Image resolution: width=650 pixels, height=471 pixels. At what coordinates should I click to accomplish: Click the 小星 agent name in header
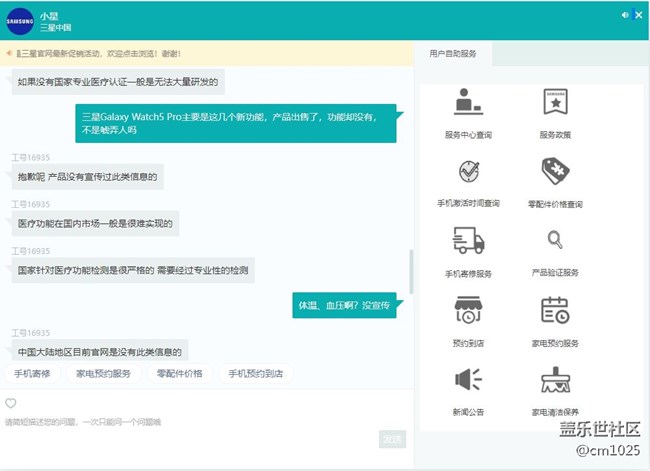[x=49, y=16]
